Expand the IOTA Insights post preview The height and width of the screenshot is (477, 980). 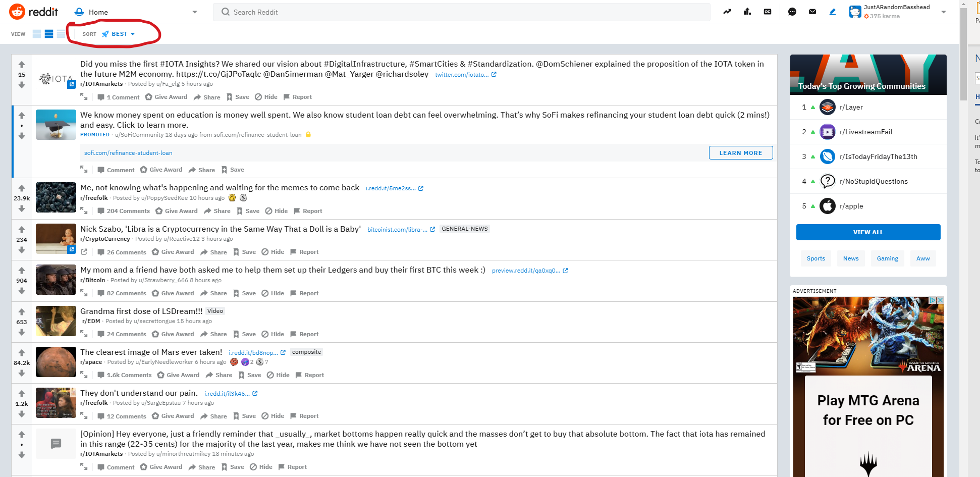tap(84, 97)
